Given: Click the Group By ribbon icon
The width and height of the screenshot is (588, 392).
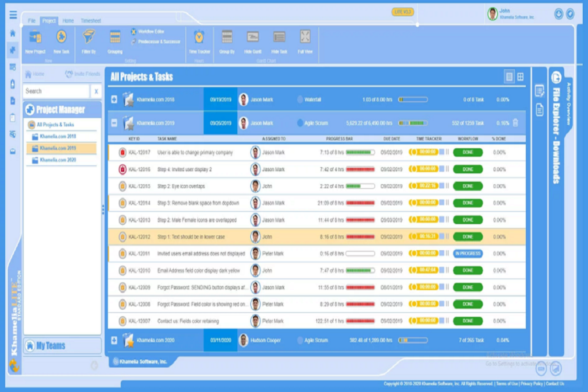Looking at the screenshot, I should (x=227, y=37).
